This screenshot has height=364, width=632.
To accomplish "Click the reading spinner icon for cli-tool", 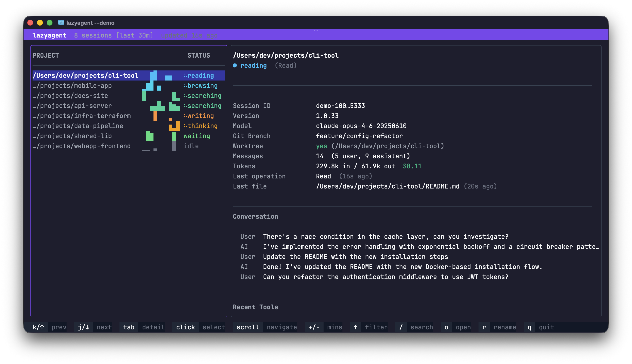I will point(185,75).
